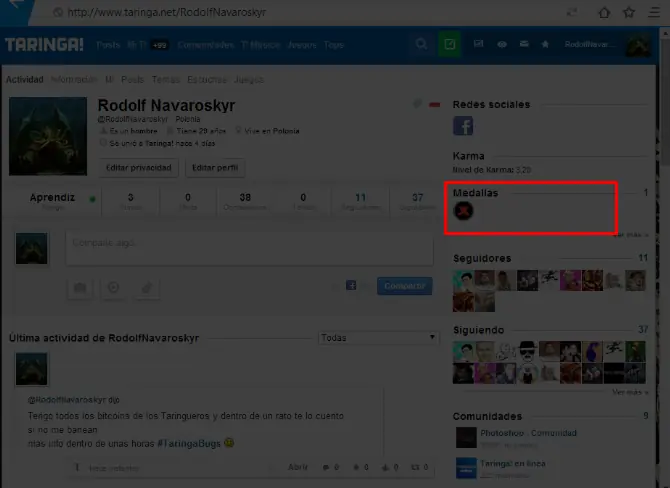Attach a video with the play-circle icon
The image size is (670, 488).
click(x=113, y=288)
